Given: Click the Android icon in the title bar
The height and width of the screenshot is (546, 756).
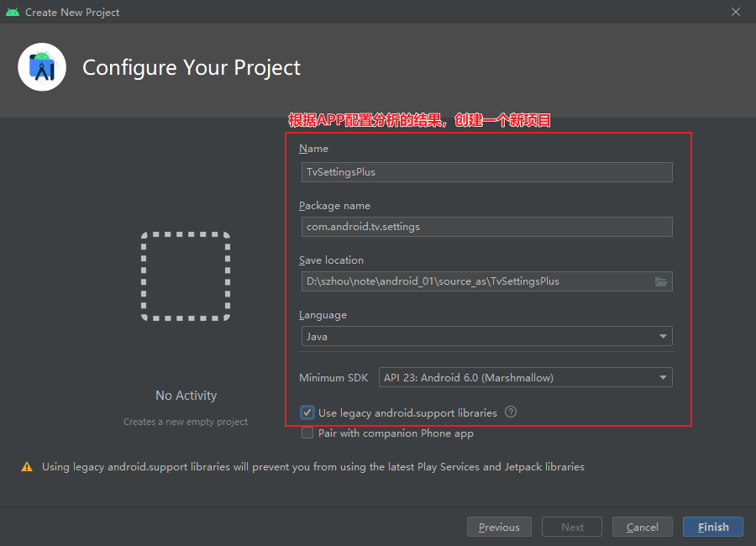Looking at the screenshot, I should tap(13, 12).
